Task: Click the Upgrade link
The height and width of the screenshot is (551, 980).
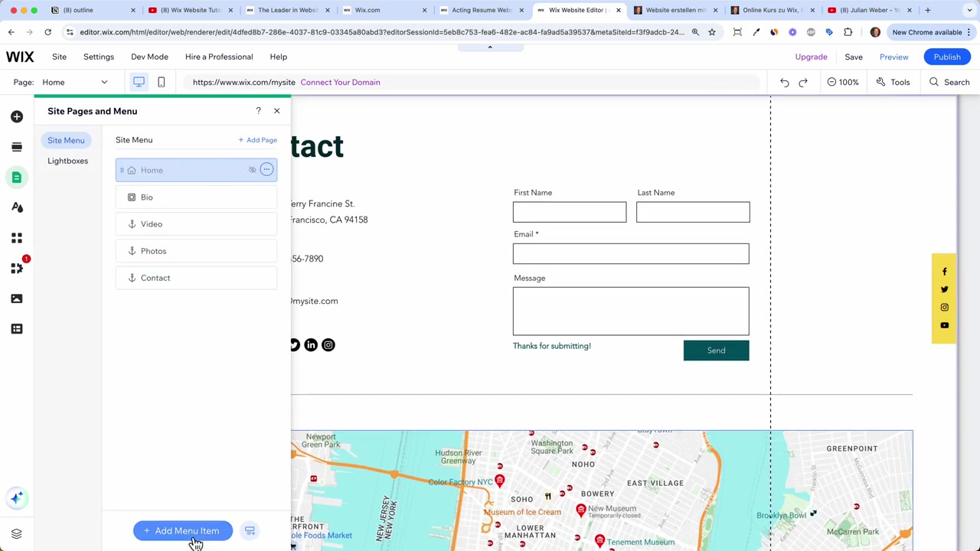Action: [811, 57]
